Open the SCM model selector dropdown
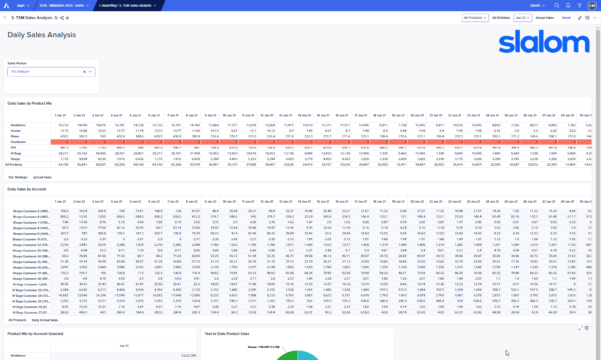The height and width of the screenshot is (360, 601). click(x=64, y=5)
